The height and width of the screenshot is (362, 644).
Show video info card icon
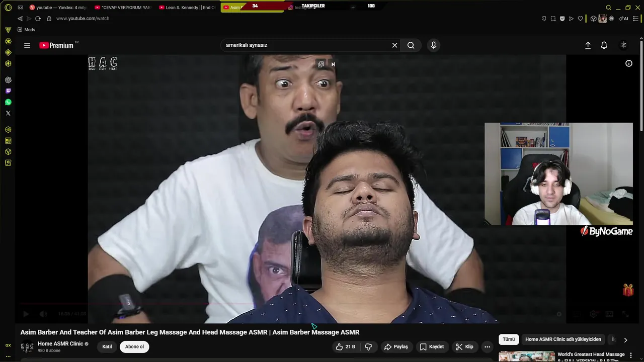(629, 63)
